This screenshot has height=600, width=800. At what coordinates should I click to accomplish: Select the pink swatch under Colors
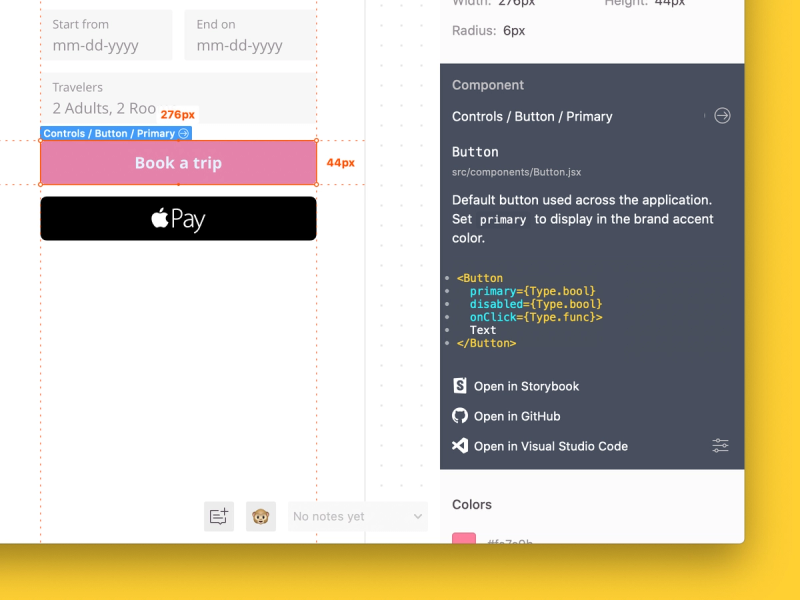click(x=463, y=540)
